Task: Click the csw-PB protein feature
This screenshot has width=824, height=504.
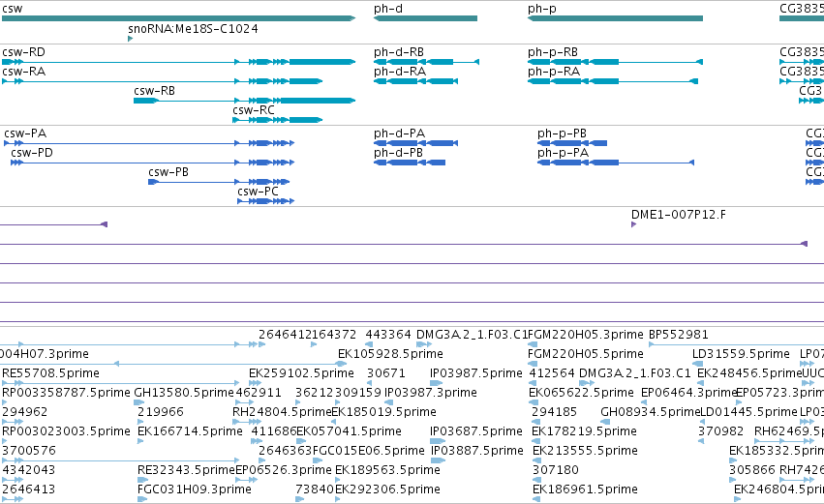Action: coord(219,182)
